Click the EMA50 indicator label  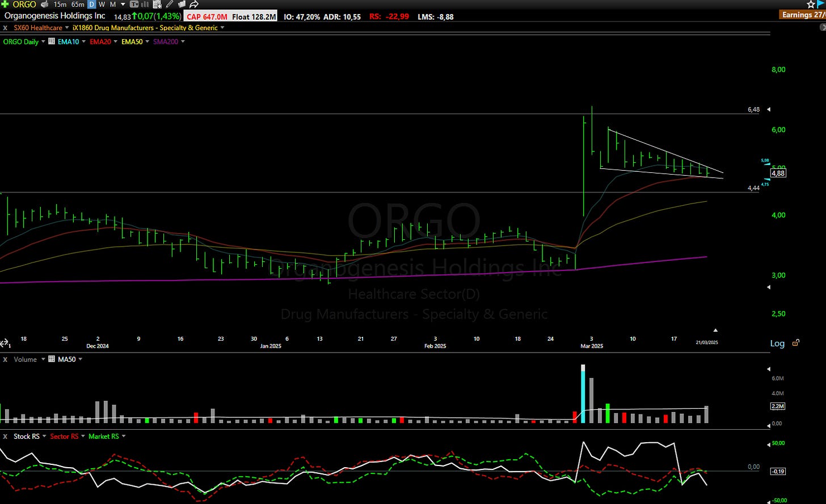point(132,41)
